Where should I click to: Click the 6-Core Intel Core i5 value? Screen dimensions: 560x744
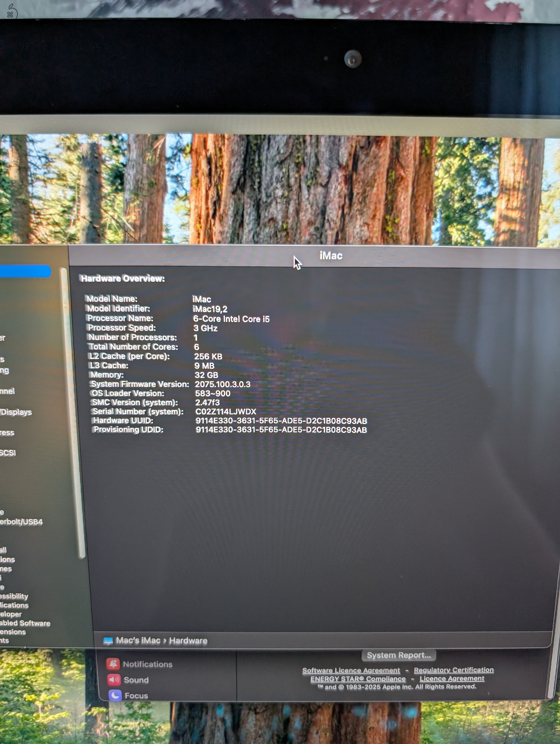[231, 319]
